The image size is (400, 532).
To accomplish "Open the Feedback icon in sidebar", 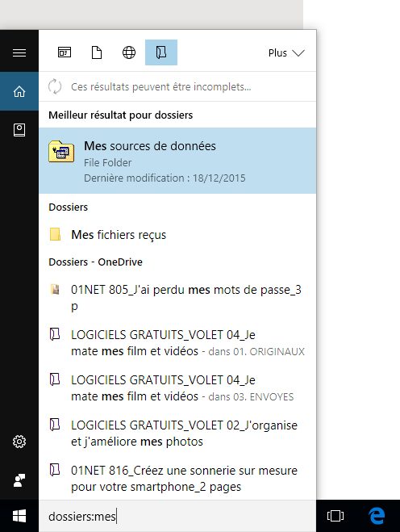I will click(19, 480).
